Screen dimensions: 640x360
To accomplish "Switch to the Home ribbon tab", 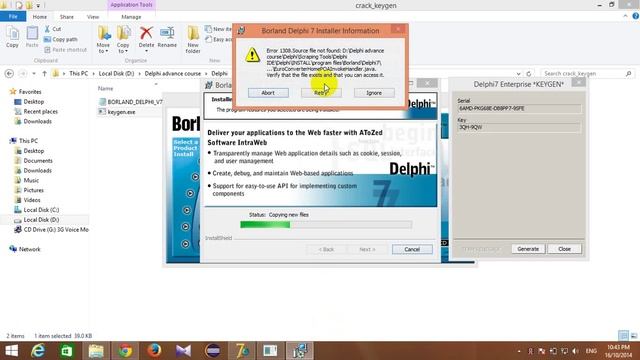I will click(40, 17).
